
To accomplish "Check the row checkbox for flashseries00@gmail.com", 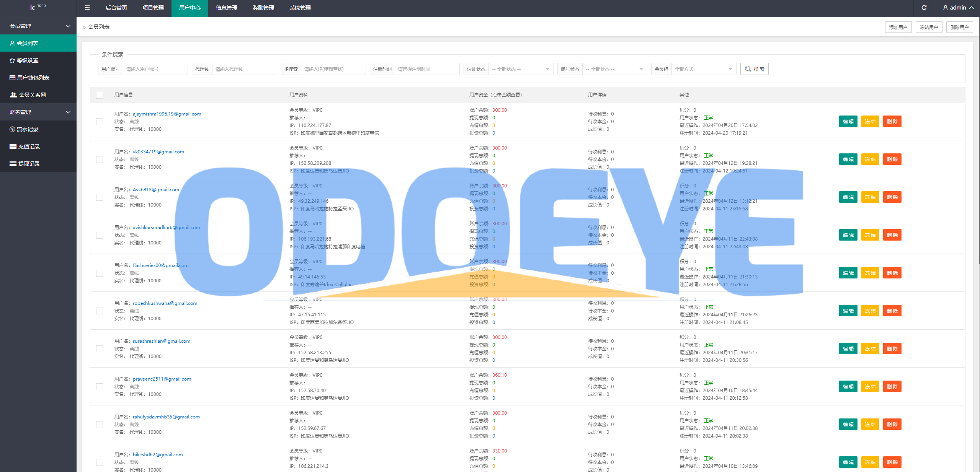I will 100,273.
